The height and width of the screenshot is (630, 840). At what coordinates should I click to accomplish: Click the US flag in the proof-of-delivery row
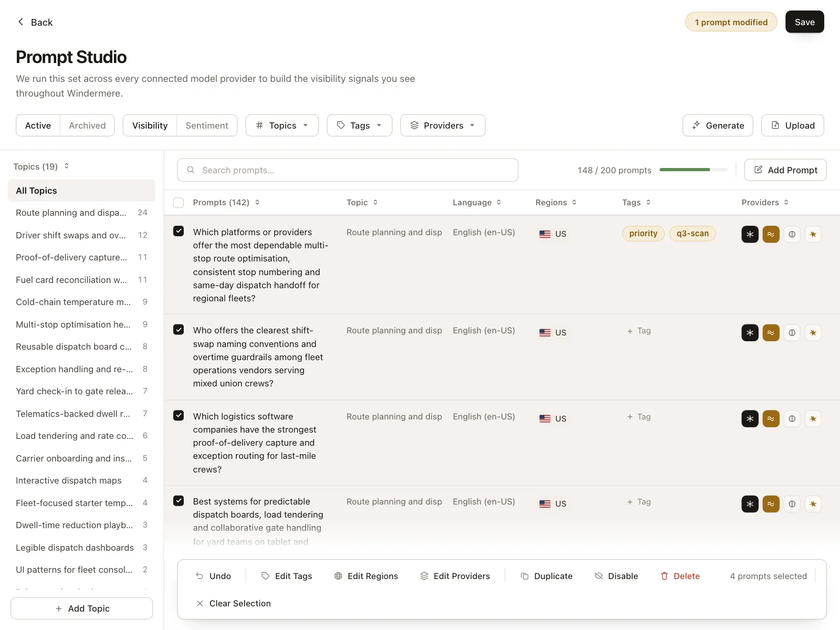[x=545, y=419]
